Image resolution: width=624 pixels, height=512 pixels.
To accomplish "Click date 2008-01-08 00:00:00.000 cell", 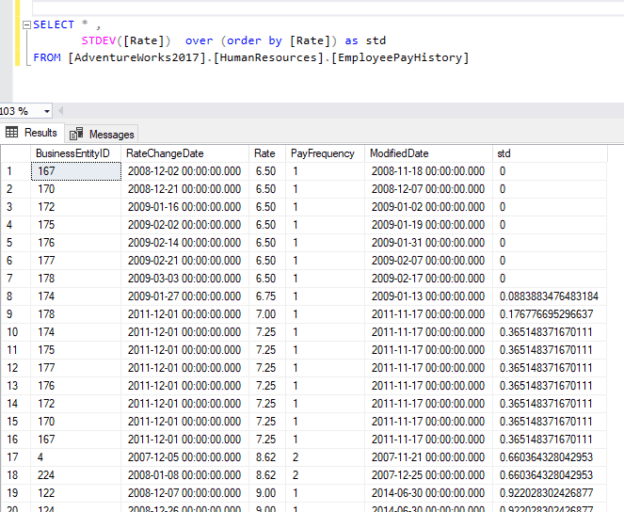I will tap(185, 475).
